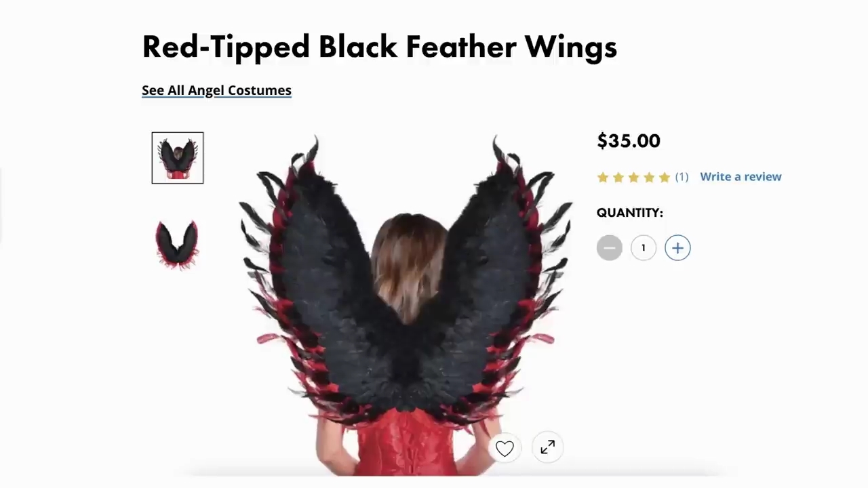Image resolution: width=868 pixels, height=488 pixels.
Task: Click the (1) review count
Action: click(682, 177)
